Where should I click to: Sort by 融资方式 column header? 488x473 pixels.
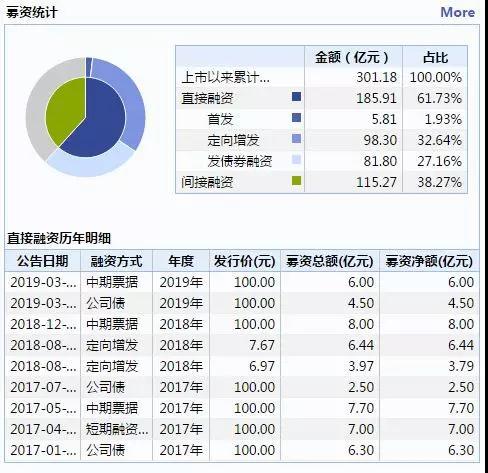[x=116, y=261]
